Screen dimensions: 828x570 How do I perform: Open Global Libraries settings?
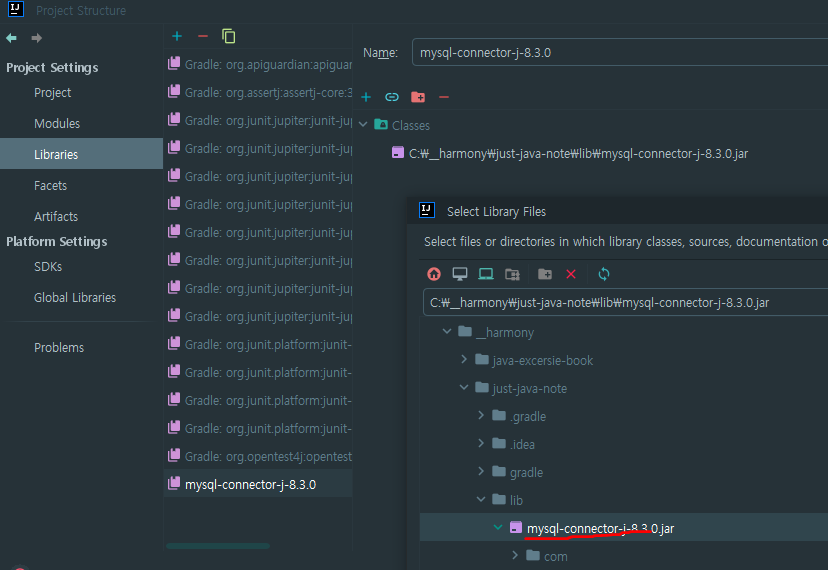click(x=74, y=298)
